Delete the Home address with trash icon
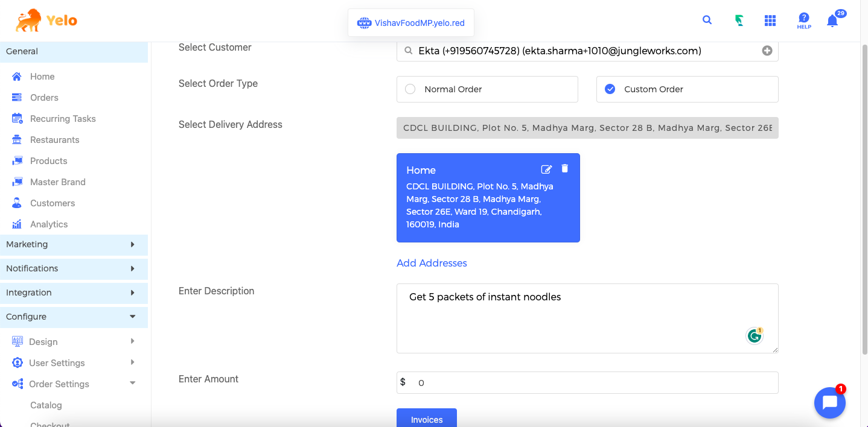Screen dimensions: 868x427 565,169
